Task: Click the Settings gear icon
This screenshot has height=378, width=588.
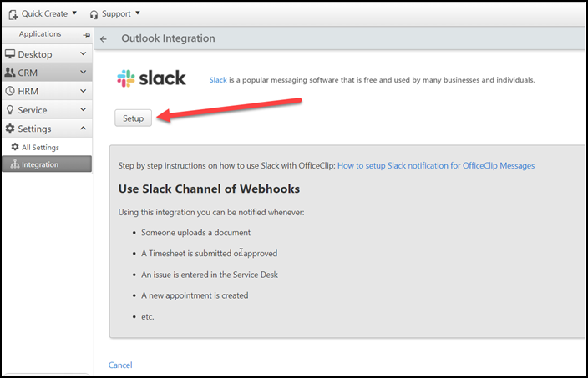Action: click(x=10, y=129)
